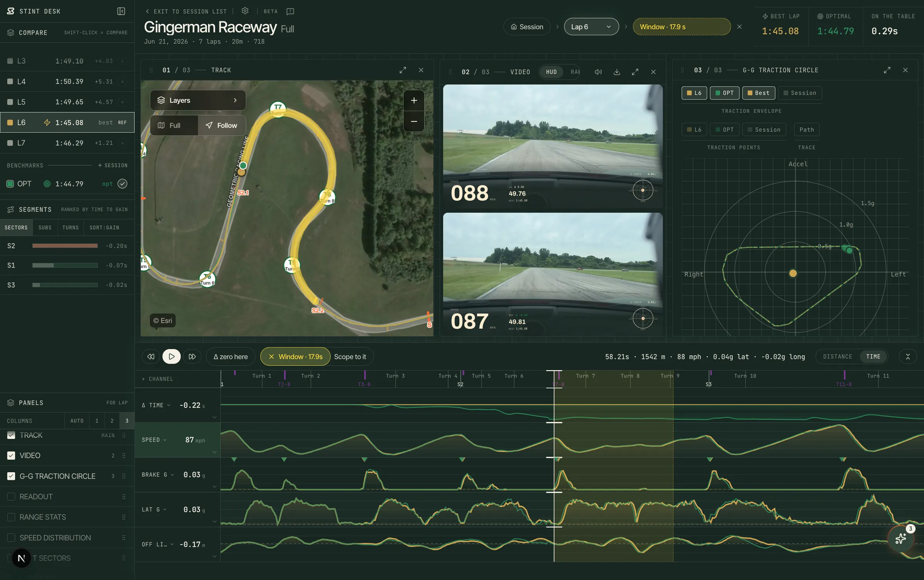924x580 pixels.
Task: Collapse the sidebar with the panel icon
Action: (121, 11)
